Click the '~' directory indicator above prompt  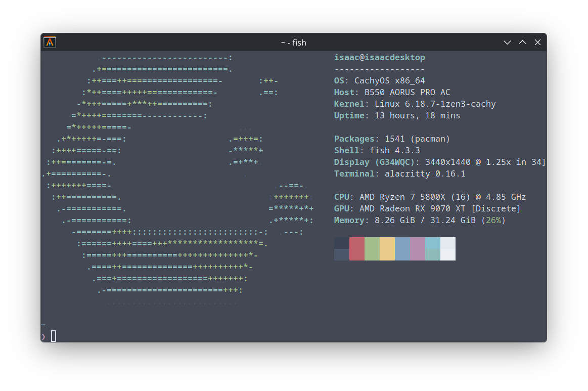coord(43,325)
